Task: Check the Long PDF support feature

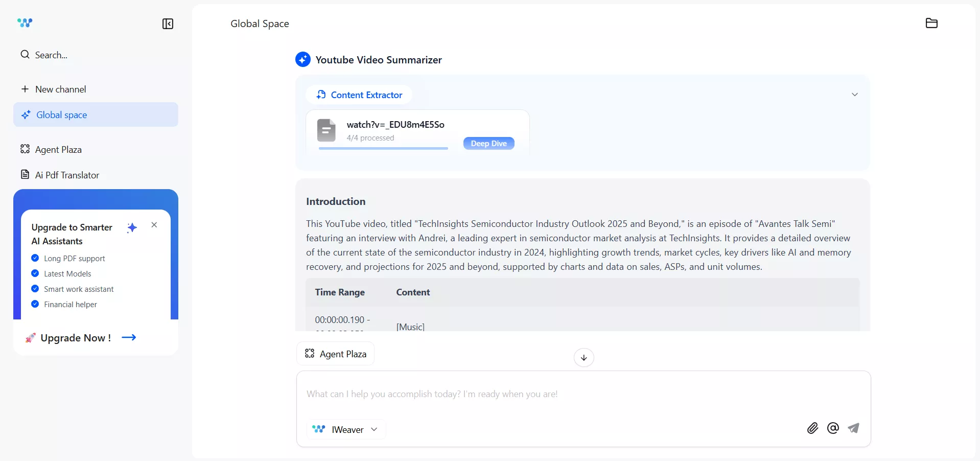Action: [35, 258]
